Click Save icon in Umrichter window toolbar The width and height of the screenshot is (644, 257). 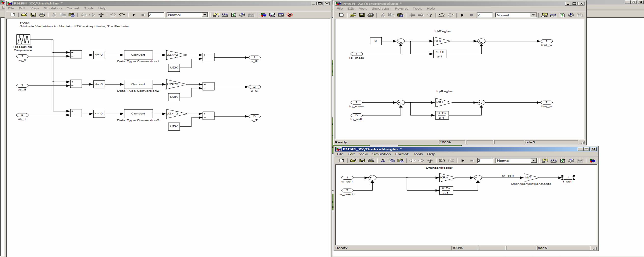pos(33,15)
